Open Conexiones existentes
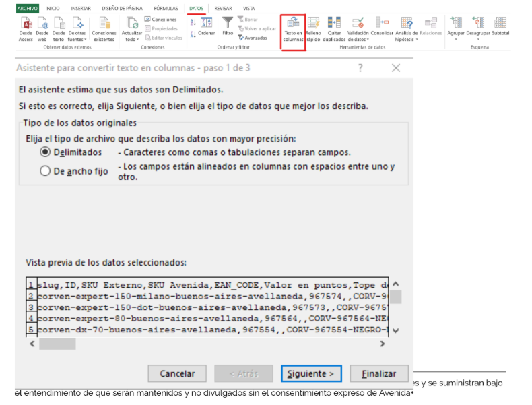Image resolution: width=532 pixels, height=405 pixels. (104, 24)
